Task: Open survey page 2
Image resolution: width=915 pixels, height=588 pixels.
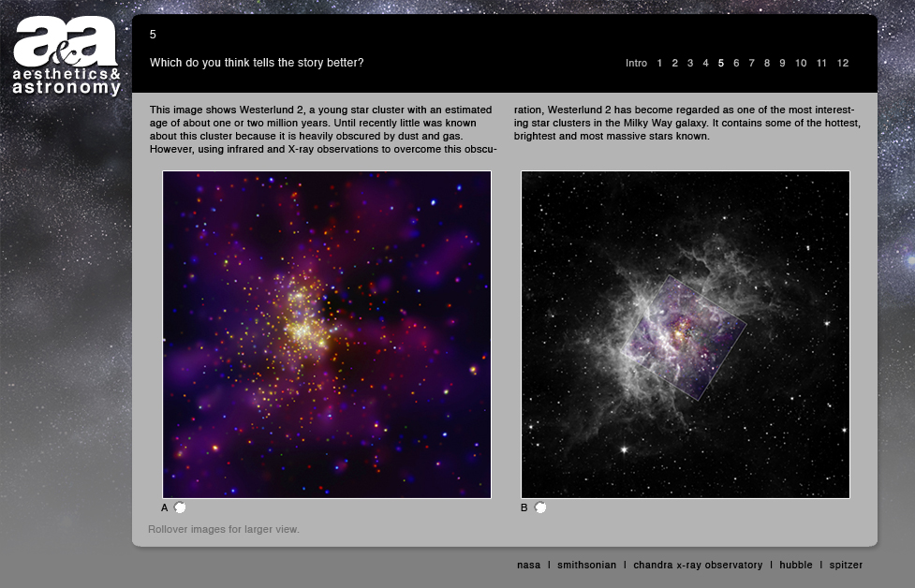Action: click(674, 63)
